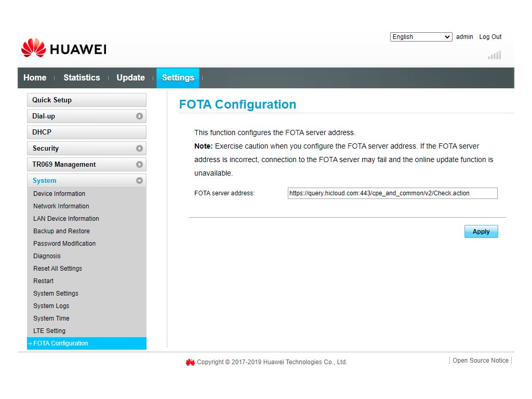Image resolution: width=532 pixels, height=399 pixels.
Task: Click the System menu label
Action: 45,180
